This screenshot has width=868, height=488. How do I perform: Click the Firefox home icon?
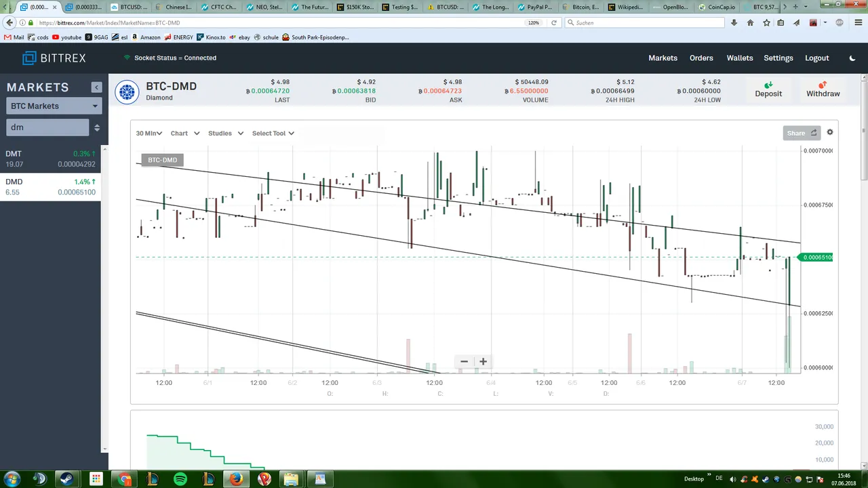pyautogui.click(x=750, y=22)
